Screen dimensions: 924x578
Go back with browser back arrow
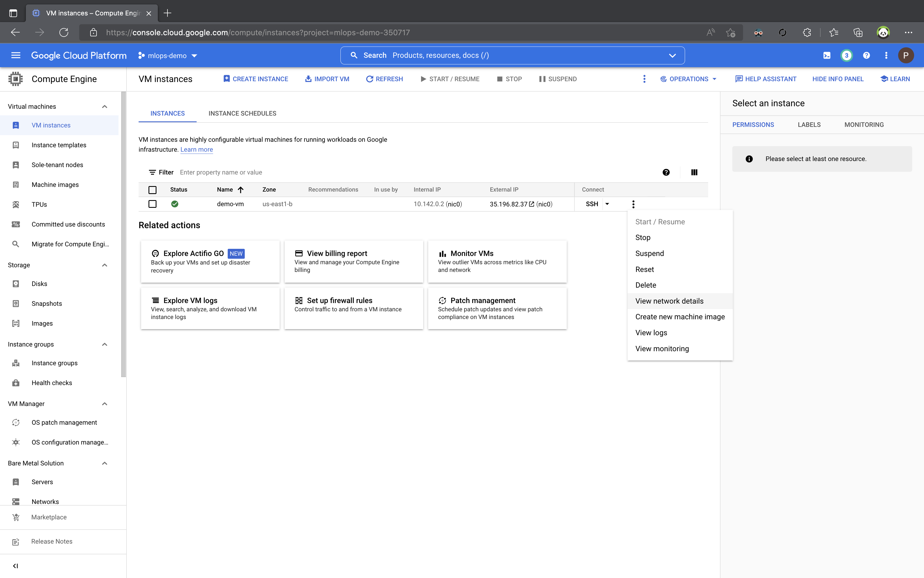(x=15, y=32)
